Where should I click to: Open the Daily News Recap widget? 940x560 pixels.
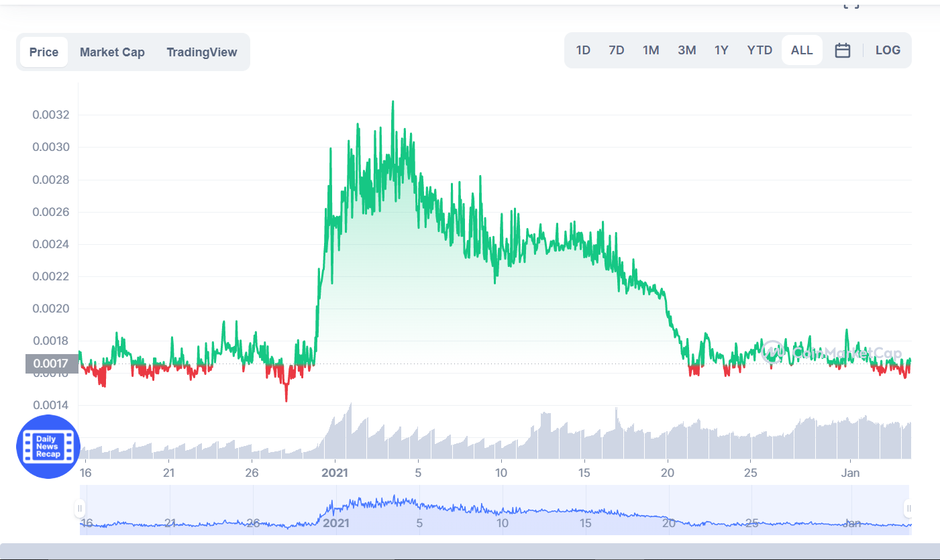[48, 447]
